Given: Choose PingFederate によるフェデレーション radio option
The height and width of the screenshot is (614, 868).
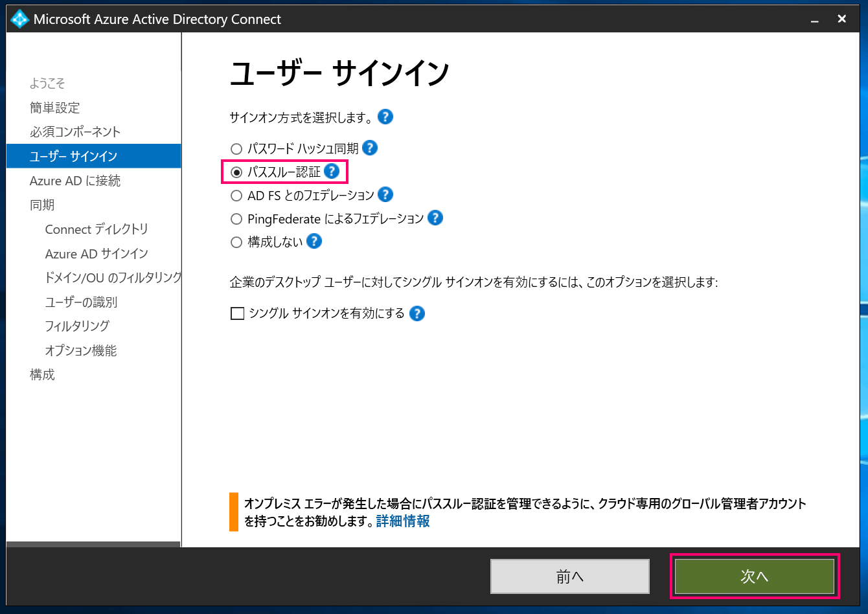Looking at the screenshot, I should (x=236, y=219).
